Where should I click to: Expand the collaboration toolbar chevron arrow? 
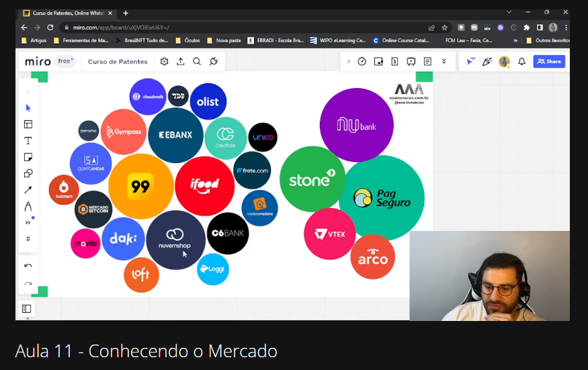tap(348, 62)
